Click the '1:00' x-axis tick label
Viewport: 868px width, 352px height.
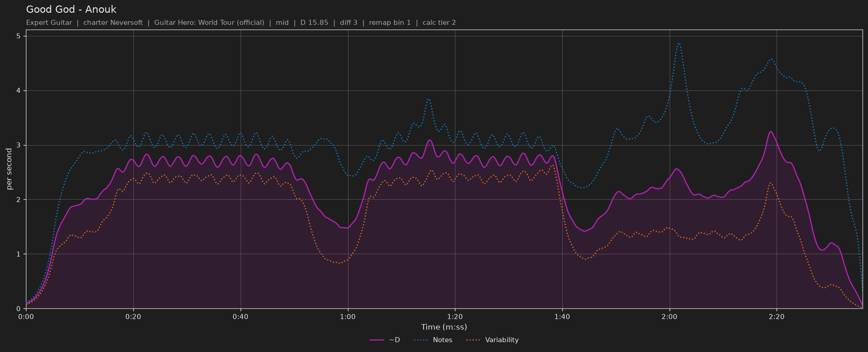pos(348,317)
